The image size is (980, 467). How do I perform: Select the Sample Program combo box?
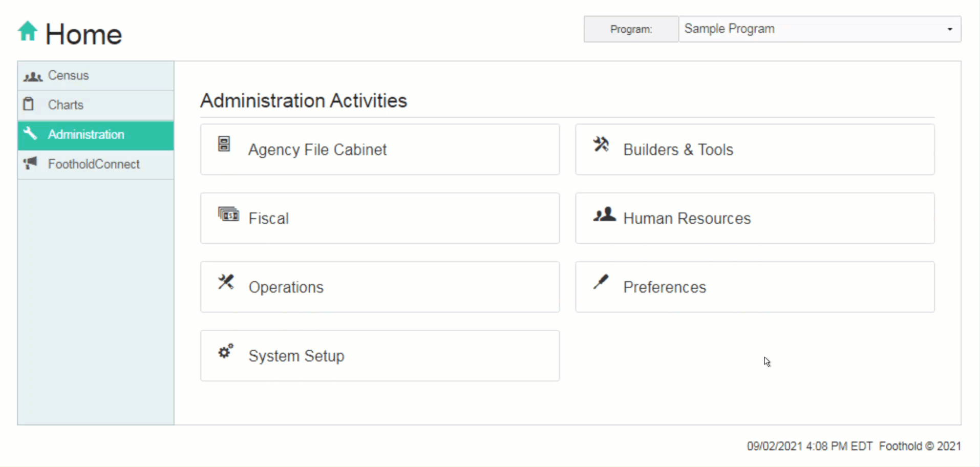click(814, 29)
